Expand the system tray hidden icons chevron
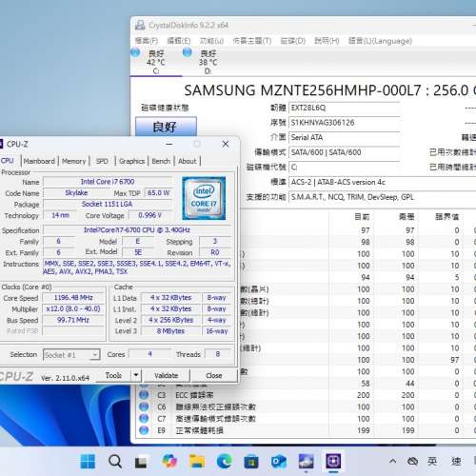The image size is (476, 476). pyautogui.click(x=392, y=461)
